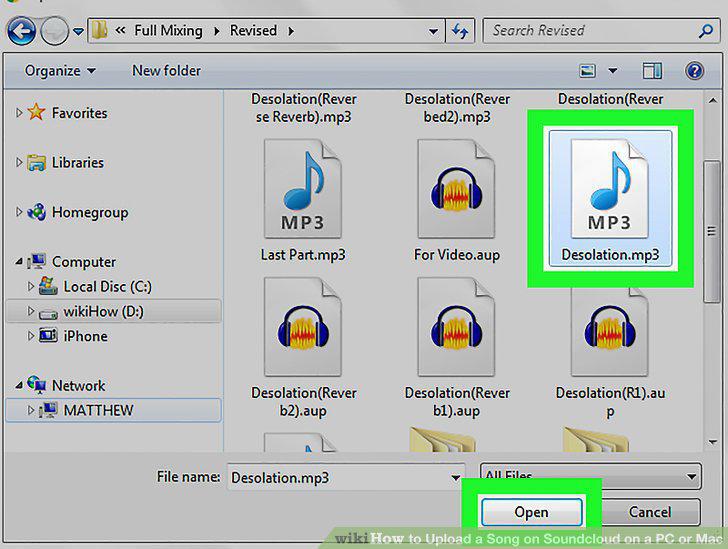Create a New folder
The height and width of the screenshot is (549, 728).
pyautogui.click(x=166, y=71)
